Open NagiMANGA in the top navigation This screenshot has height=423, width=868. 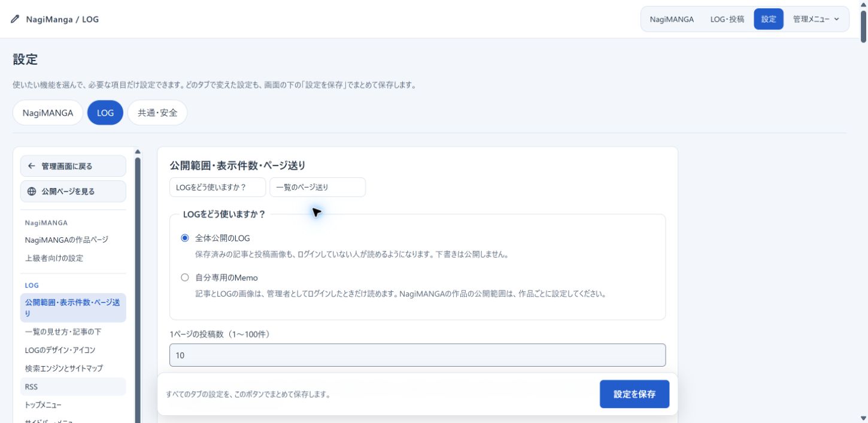(x=672, y=19)
